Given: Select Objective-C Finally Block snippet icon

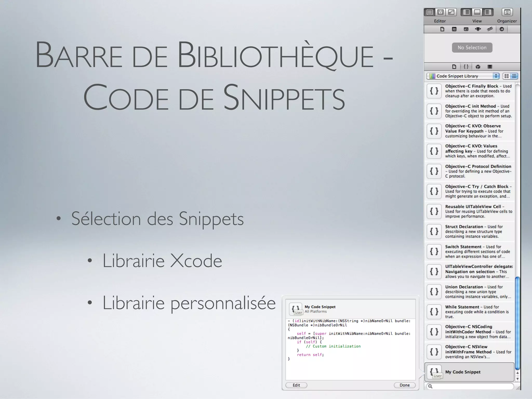Looking at the screenshot, I should coord(434,91).
